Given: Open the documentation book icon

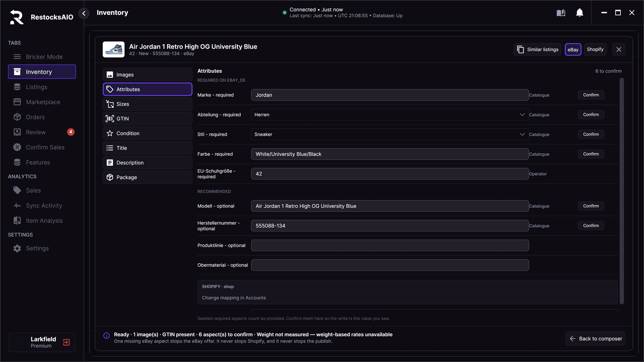Looking at the screenshot, I should click(x=561, y=13).
